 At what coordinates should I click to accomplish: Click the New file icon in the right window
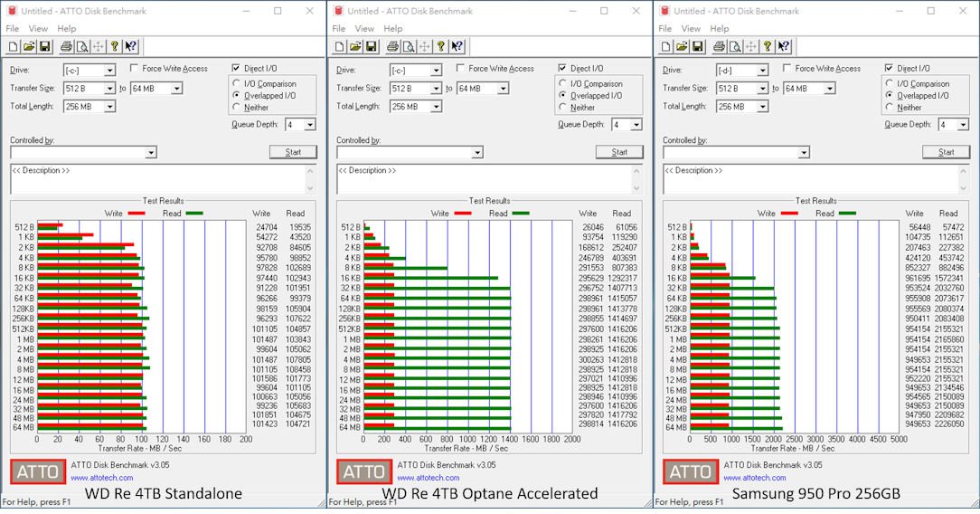coord(666,46)
